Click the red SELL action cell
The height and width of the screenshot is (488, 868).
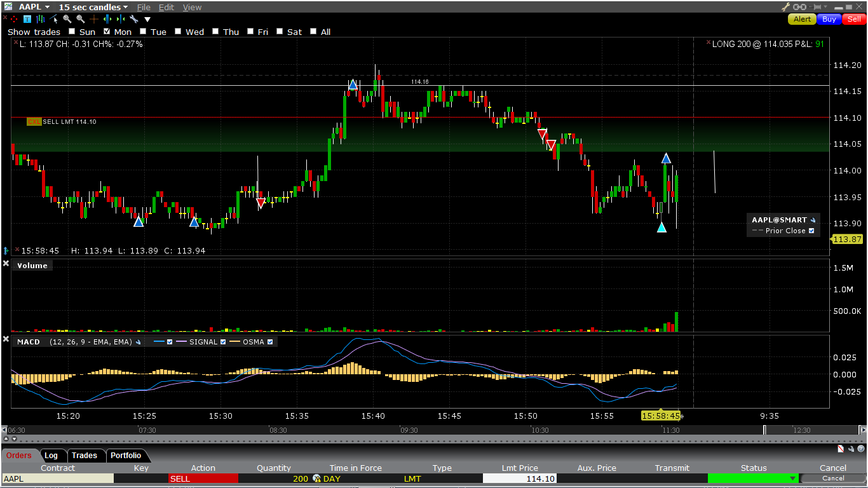pyautogui.click(x=203, y=478)
